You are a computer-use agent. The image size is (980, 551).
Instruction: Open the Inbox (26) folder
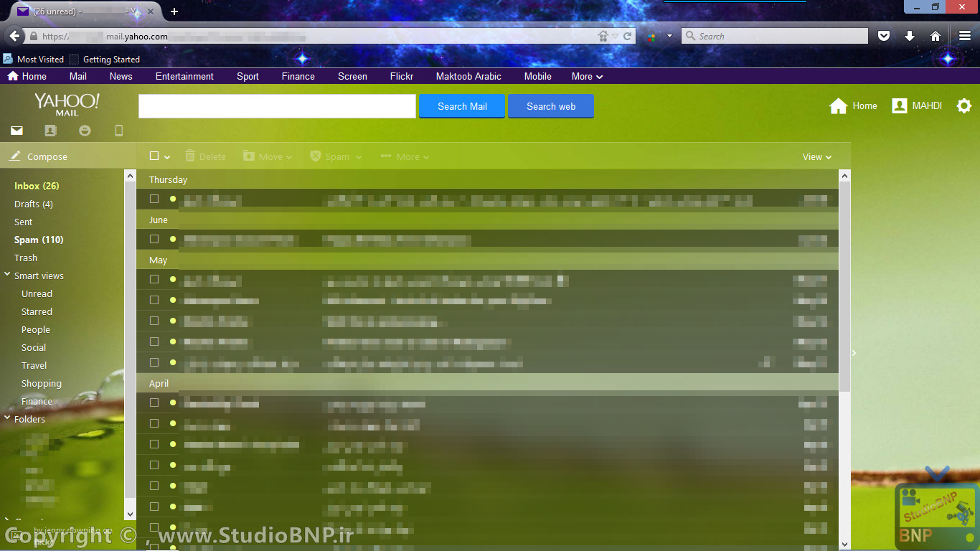pyautogui.click(x=37, y=186)
